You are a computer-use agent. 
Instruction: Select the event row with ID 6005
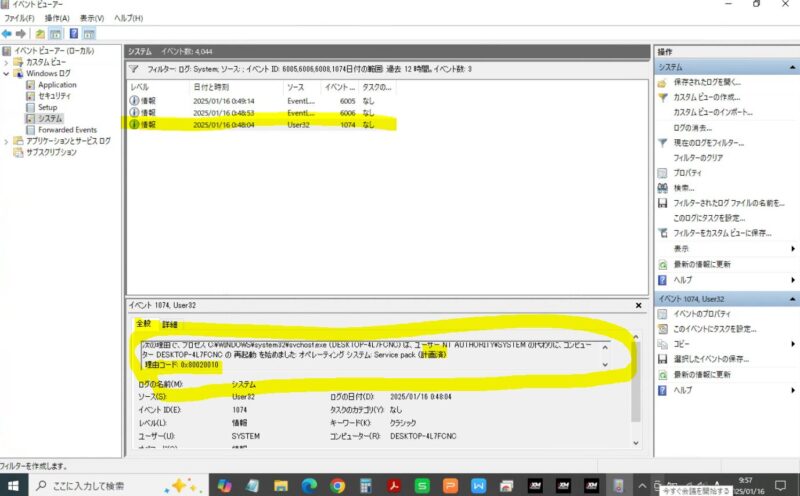(261, 101)
